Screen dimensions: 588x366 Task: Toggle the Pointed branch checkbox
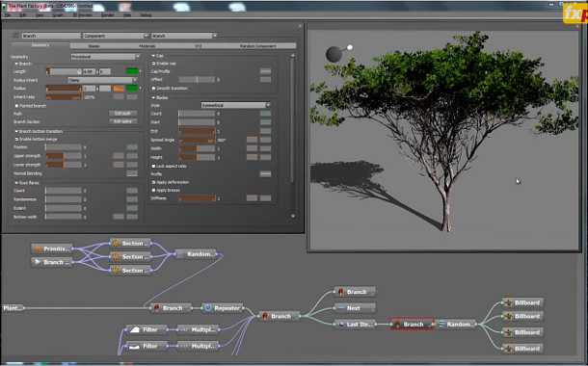(17, 106)
